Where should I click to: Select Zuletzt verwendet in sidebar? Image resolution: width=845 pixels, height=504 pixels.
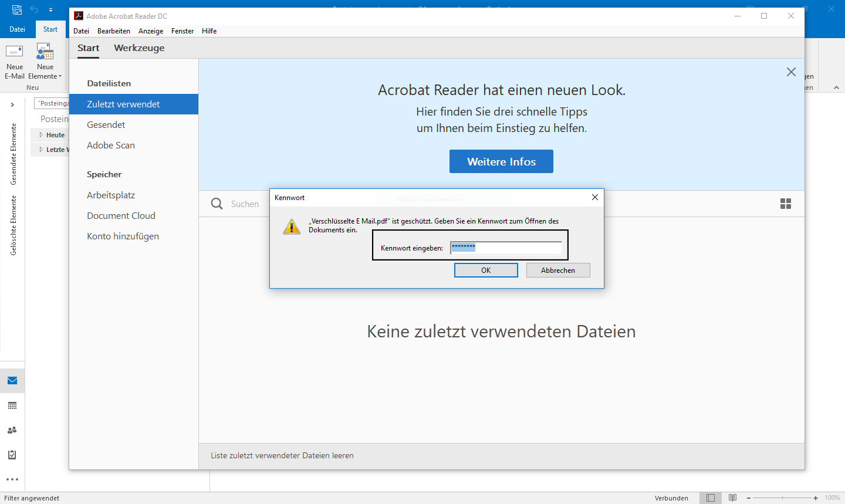(134, 104)
